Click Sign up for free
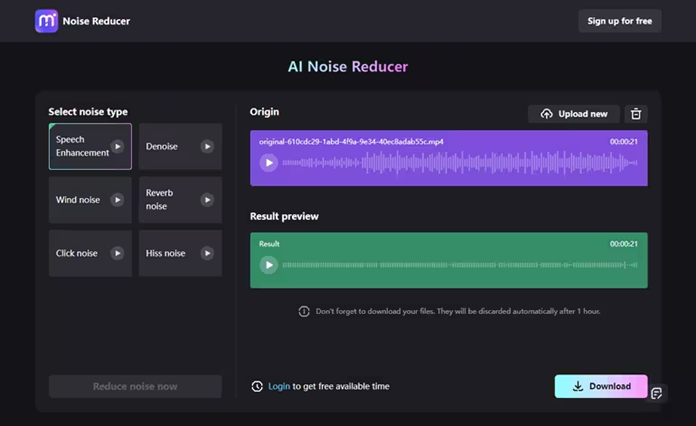Image resolution: width=696 pixels, height=426 pixels. tap(619, 21)
